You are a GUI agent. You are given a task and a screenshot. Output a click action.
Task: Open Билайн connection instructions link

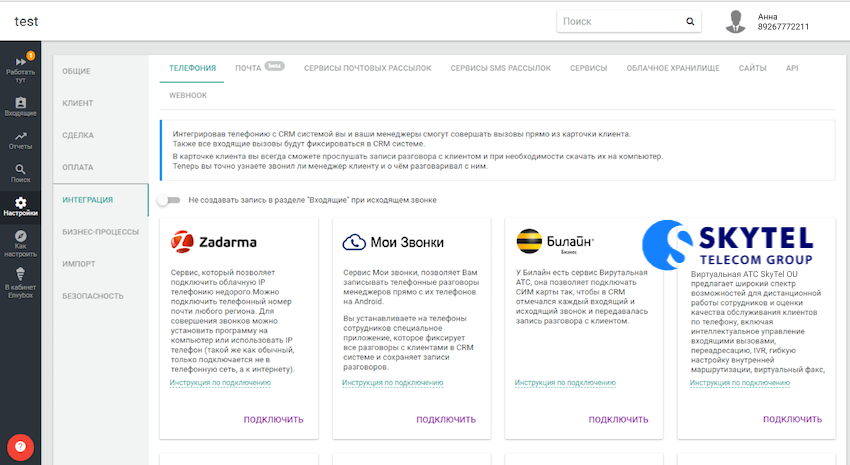click(565, 383)
